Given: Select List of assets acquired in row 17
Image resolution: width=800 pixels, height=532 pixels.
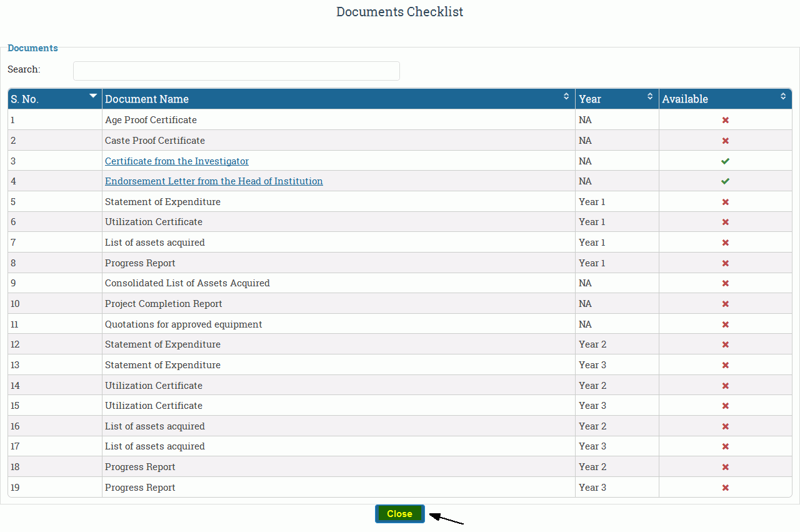Looking at the screenshot, I should pos(155,446).
